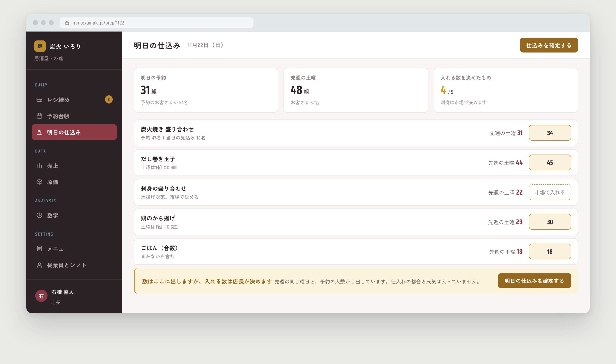The height and width of the screenshot is (364, 616).
Task: Click 石橋 直人 user name
Action: point(62,292)
